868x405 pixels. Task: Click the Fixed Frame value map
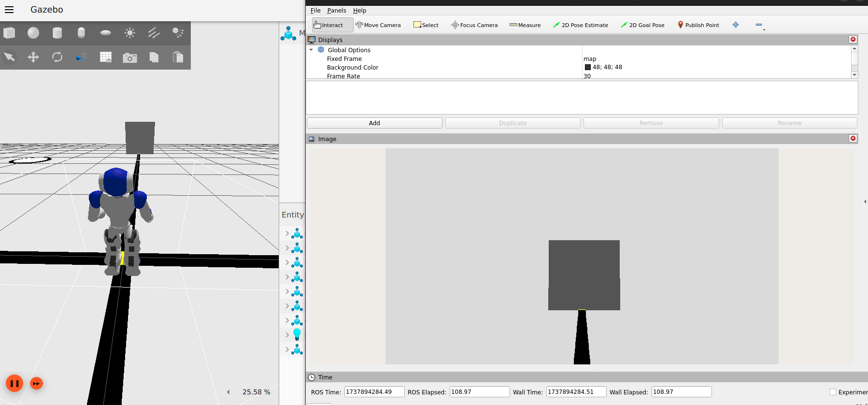[590, 59]
